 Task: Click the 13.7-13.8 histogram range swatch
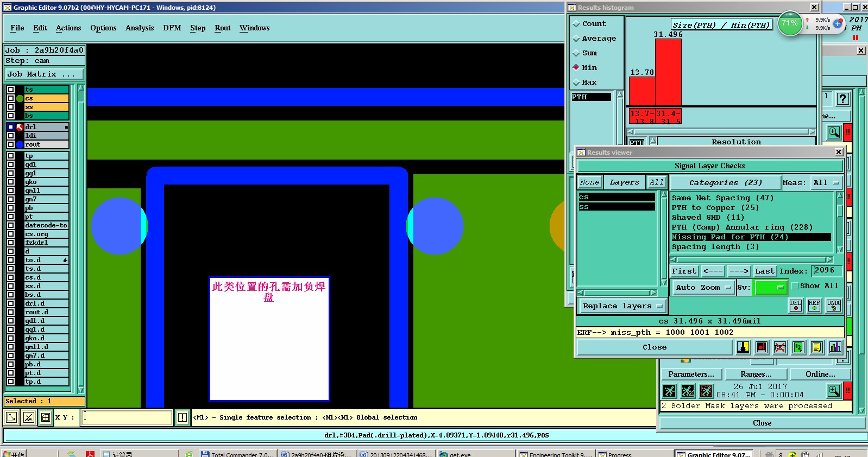(x=642, y=117)
